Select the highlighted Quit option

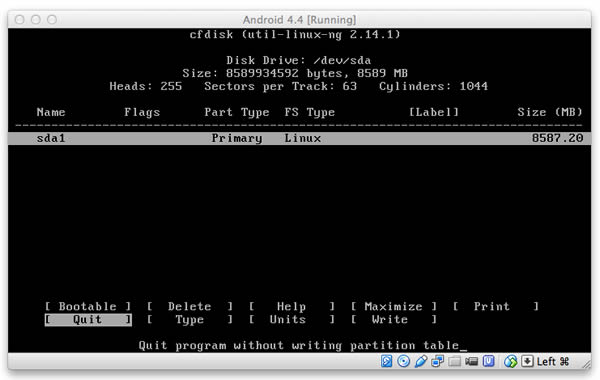88,320
